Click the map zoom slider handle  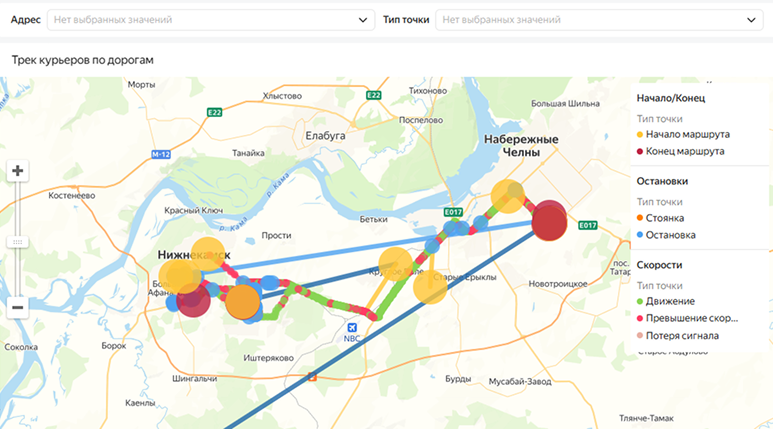pos(17,242)
